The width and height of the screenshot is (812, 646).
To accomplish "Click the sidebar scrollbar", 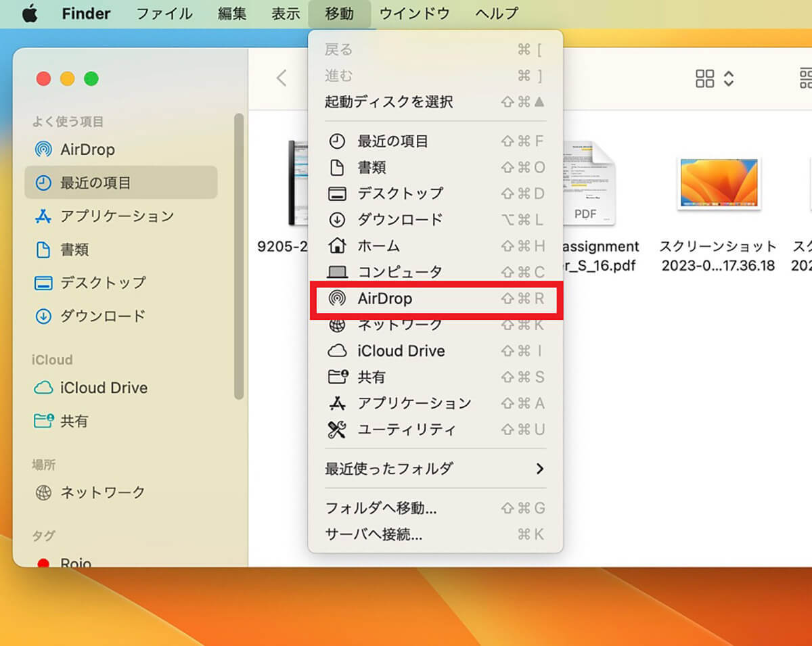I will 238,256.
